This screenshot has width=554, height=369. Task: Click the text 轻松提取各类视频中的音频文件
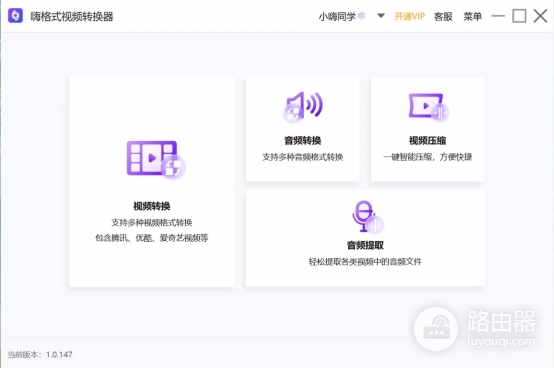[x=365, y=262]
